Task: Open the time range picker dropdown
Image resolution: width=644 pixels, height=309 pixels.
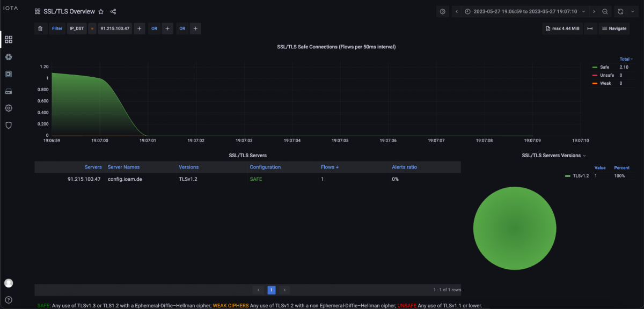Action: (x=521, y=11)
